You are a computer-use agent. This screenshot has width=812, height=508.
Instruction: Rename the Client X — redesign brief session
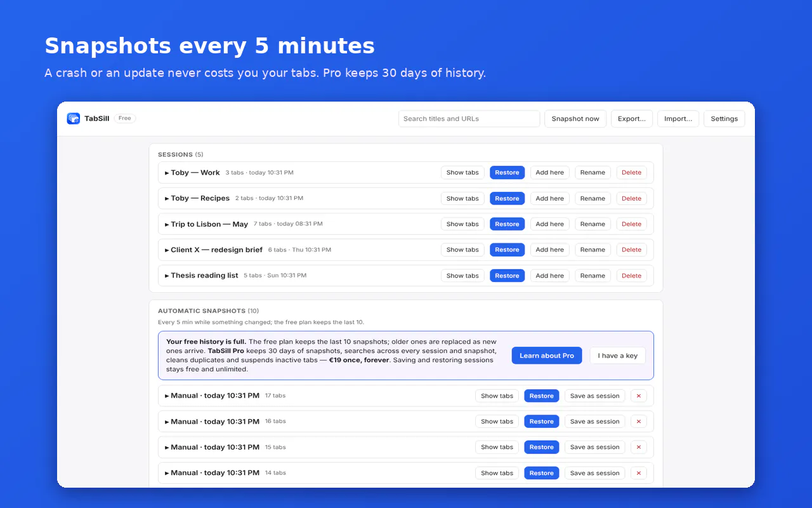click(593, 250)
